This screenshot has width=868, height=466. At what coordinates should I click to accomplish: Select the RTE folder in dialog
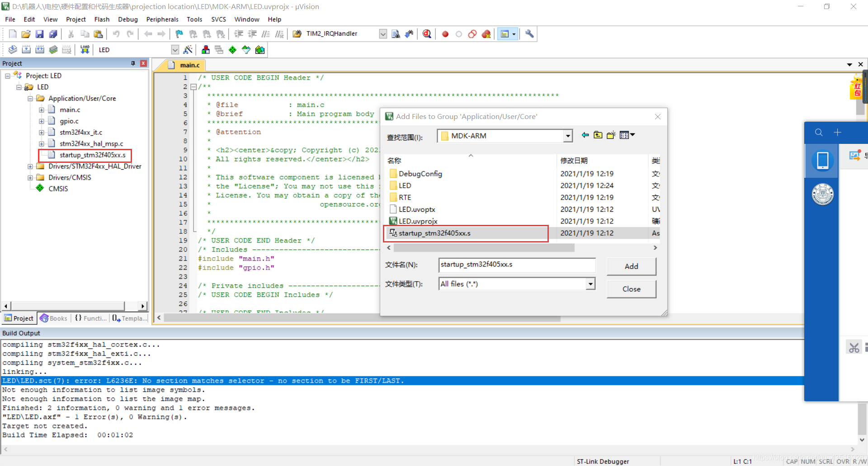(x=401, y=197)
